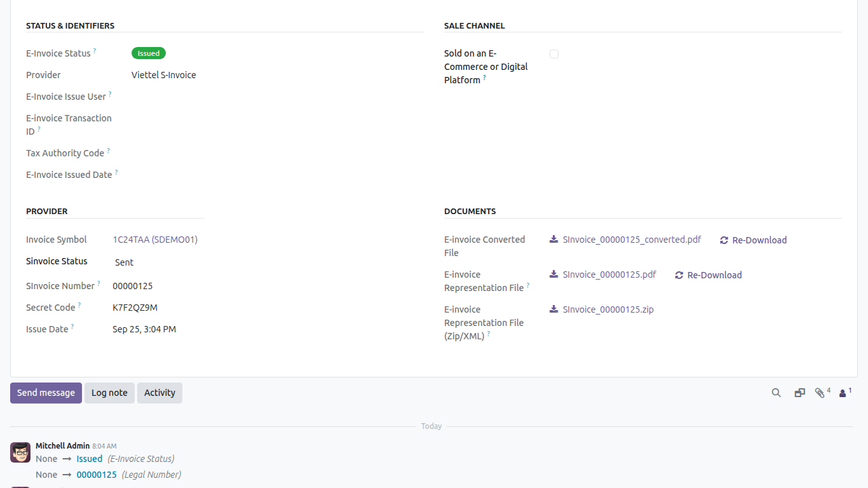Show the help tooltip for Zip/XML Representation File

point(489,333)
